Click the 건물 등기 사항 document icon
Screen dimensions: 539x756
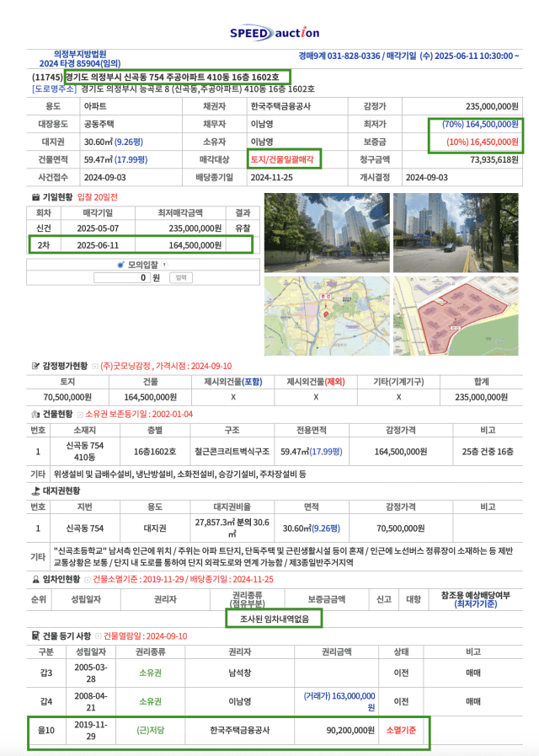35,636
